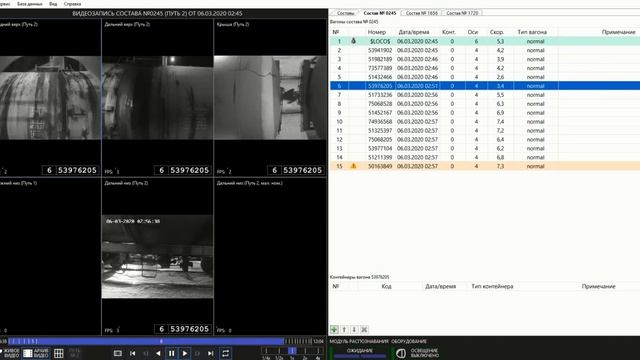
Task: Click the 'Примечание' wagon table header
Action: [618, 32]
